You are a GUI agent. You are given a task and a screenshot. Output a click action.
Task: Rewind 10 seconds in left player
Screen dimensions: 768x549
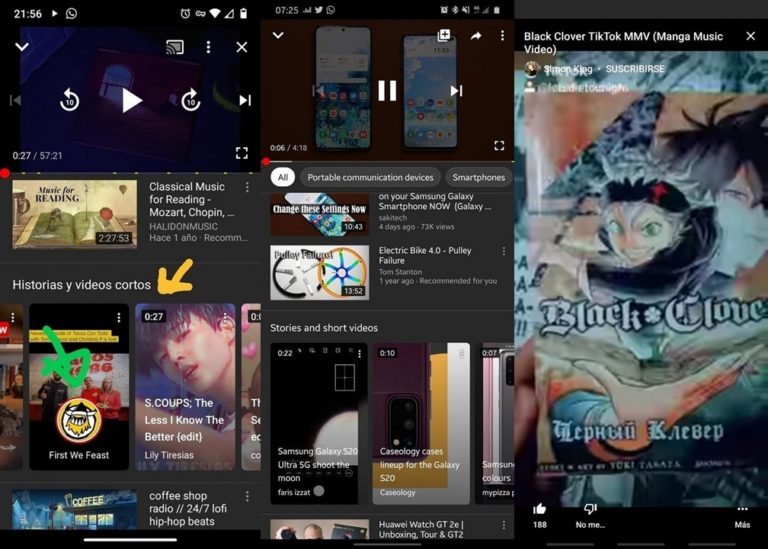pos(70,100)
